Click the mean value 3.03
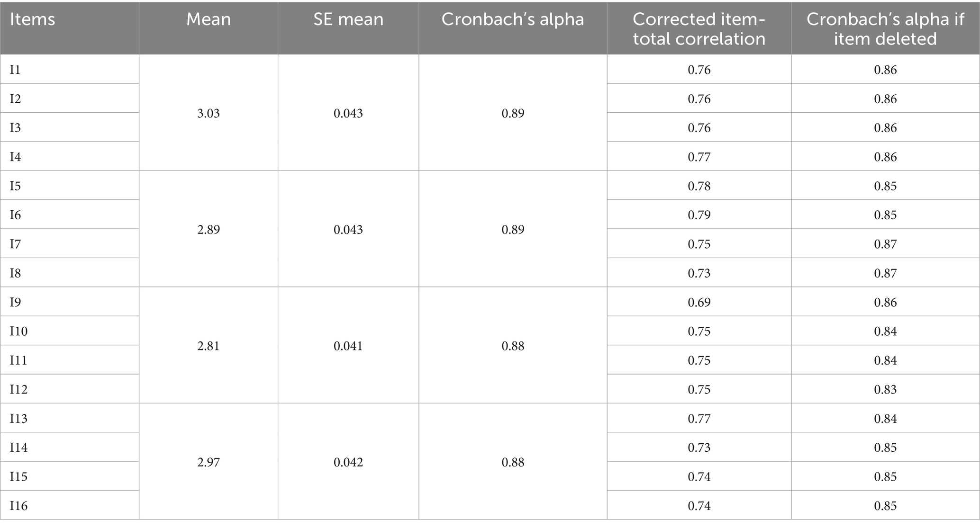Viewport: 980px width, 528px height. pyautogui.click(x=209, y=113)
